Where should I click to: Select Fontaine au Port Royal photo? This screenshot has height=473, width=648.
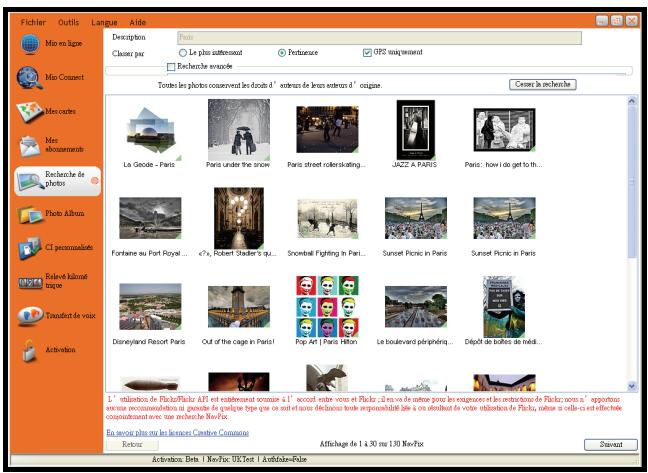tap(150, 218)
